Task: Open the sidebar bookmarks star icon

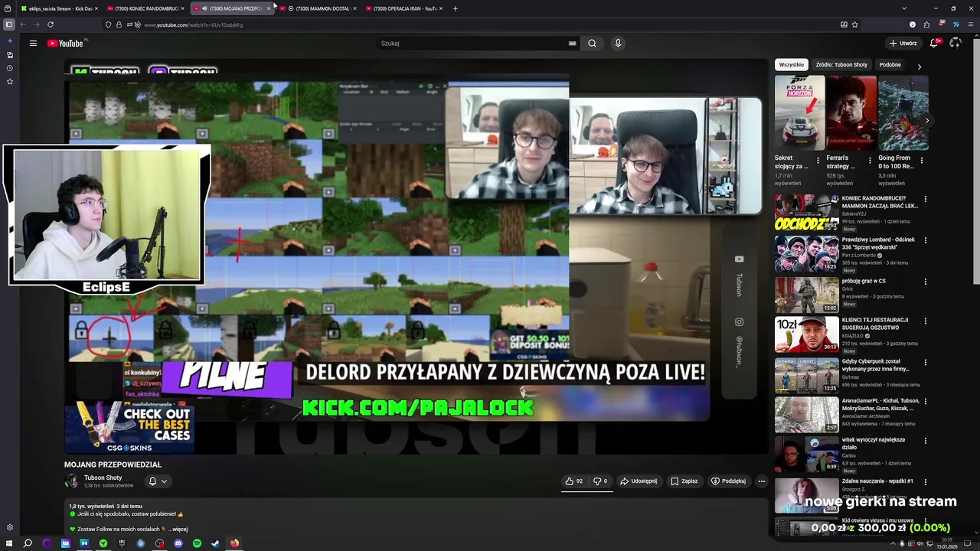Action: pos(9,81)
